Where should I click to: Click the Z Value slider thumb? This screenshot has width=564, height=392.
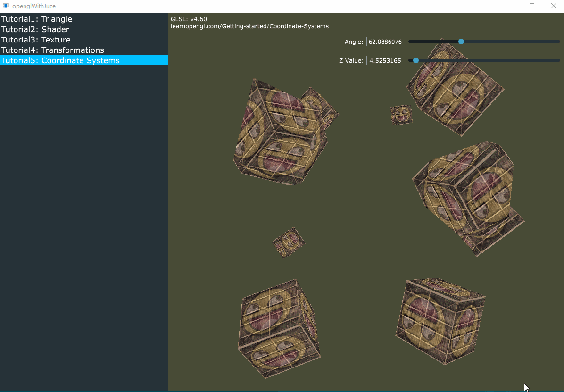point(416,60)
